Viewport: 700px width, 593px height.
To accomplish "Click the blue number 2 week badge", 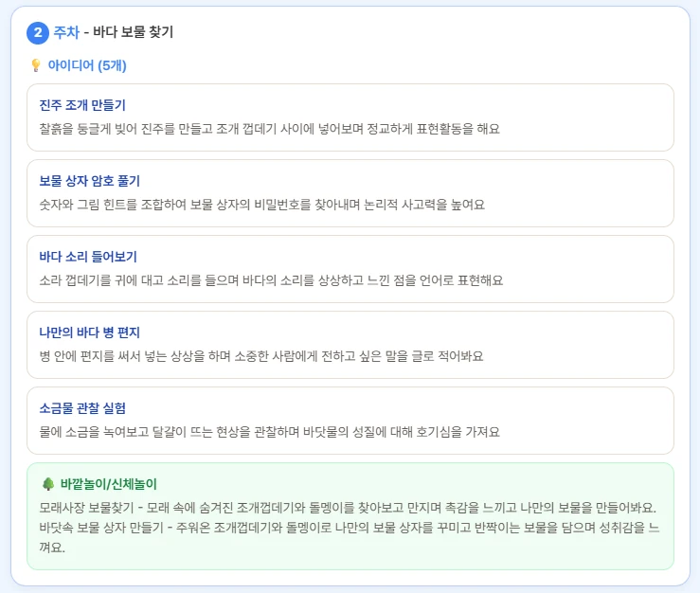I will [x=38, y=32].
